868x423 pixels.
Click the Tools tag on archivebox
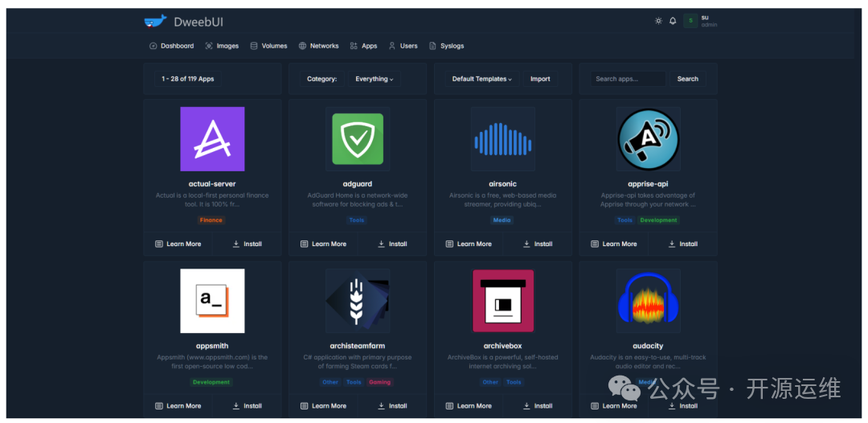tap(514, 382)
